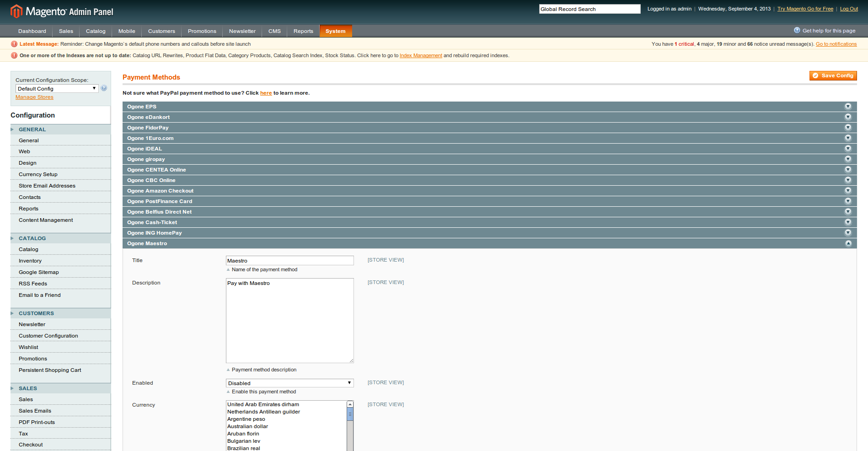Open the top Reports menu
This screenshot has height=451, width=868.
coord(303,31)
